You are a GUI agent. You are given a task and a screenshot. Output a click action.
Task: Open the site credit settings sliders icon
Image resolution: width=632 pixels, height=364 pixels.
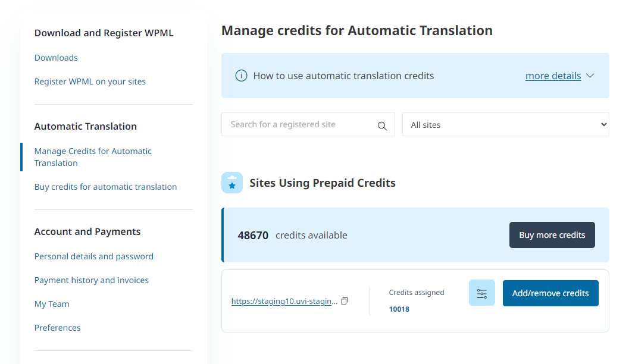[481, 293]
